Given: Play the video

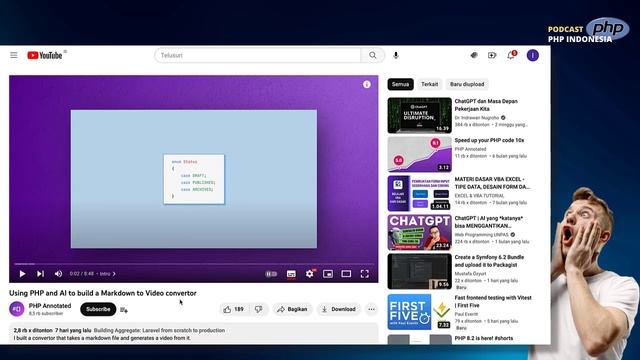Looking at the screenshot, I should tap(22, 273).
